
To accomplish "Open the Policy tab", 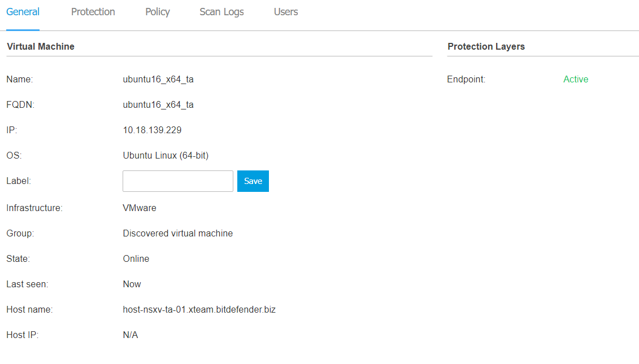I will pyautogui.click(x=157, y=11).
